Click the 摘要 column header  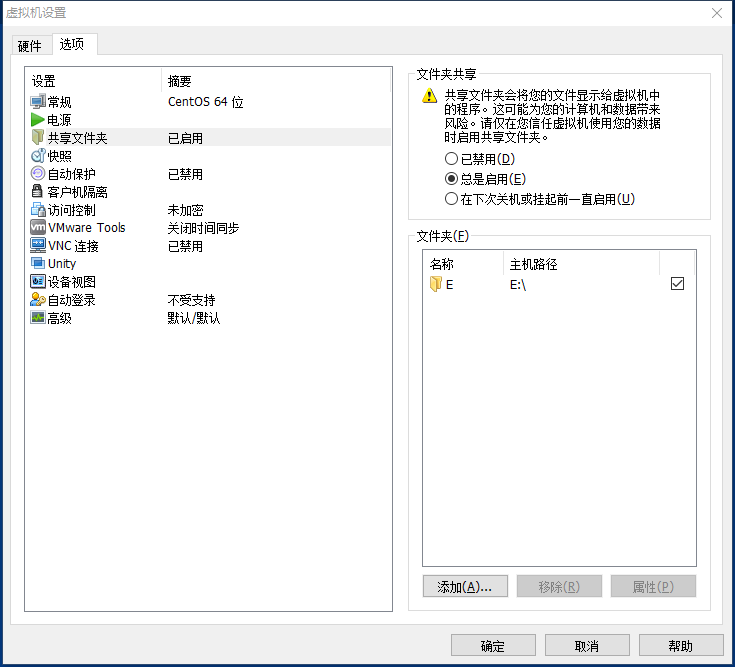(x=277, y=81)
